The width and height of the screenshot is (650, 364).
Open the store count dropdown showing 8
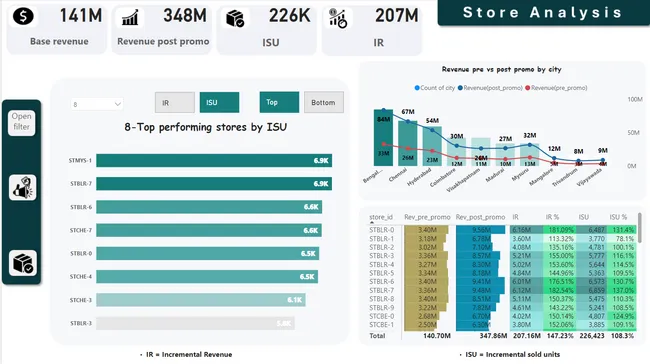(x=96, y=104)
